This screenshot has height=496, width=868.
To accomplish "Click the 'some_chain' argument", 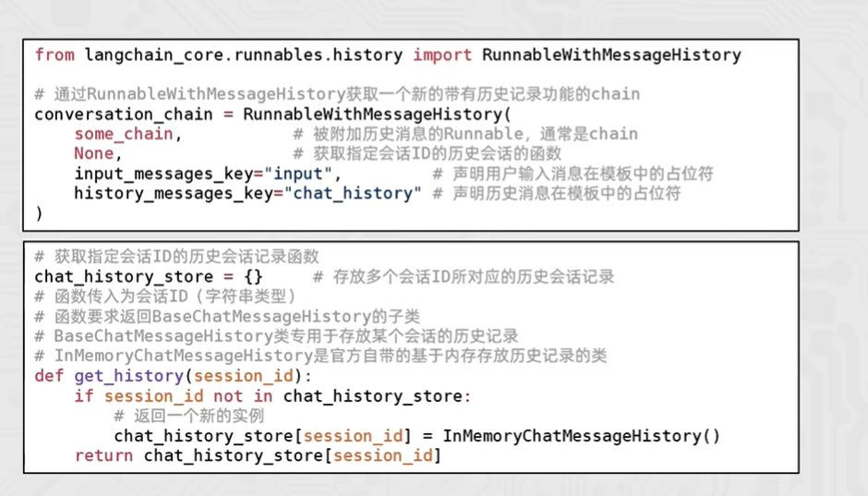I will coord(124,134).
